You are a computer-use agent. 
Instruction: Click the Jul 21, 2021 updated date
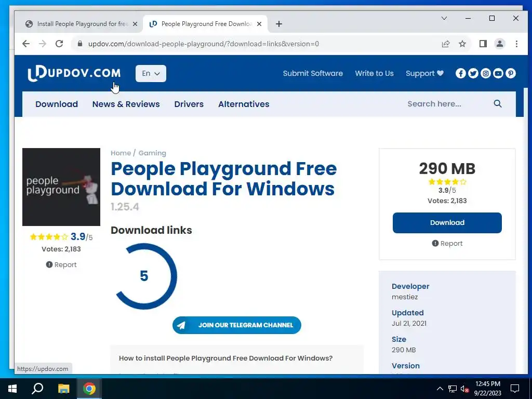(x=409, y=323)
